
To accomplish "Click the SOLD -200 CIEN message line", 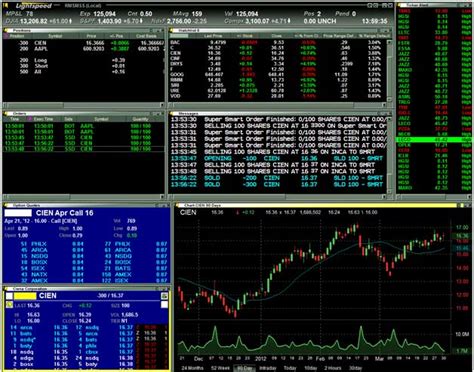I will (x=278, y=178).
